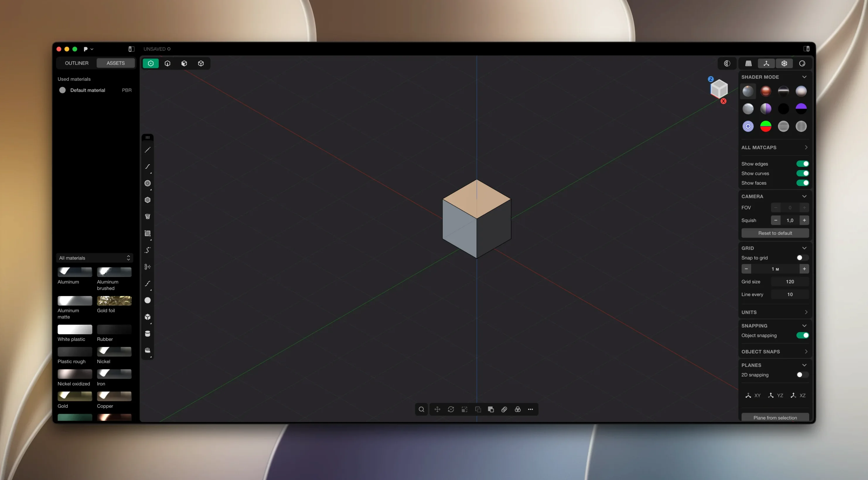The height and width of the screenshot is (480, 868).
Task: Switch to the Assets tab
Action: (x=116, y=63)
